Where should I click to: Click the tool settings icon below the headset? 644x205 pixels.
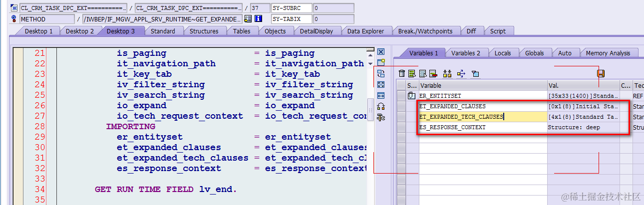click(381, 117)
